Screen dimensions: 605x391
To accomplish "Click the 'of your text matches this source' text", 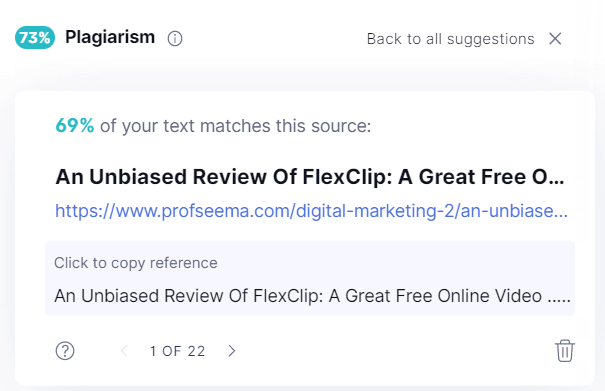I will tap(235, 126).
